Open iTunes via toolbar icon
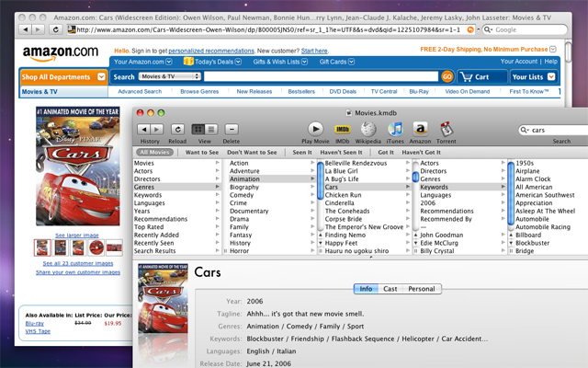The height and width of the screenshot is (368, 588). [394, 129]
